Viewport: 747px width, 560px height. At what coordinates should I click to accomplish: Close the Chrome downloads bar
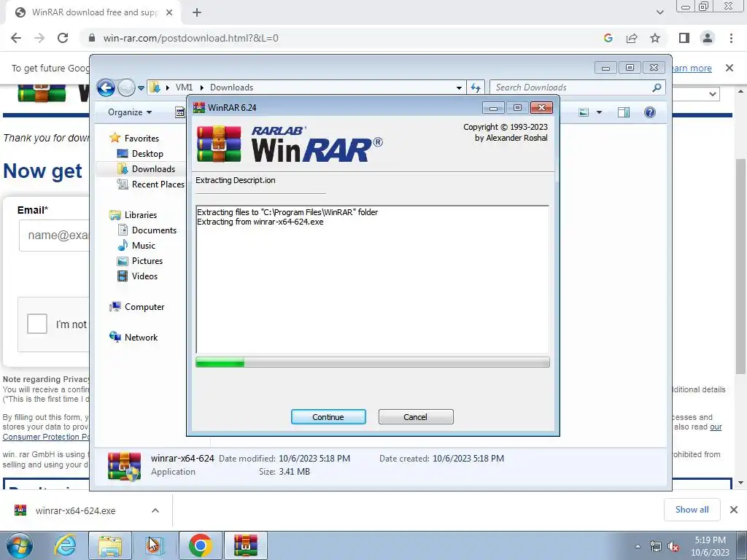pos(734,510)
